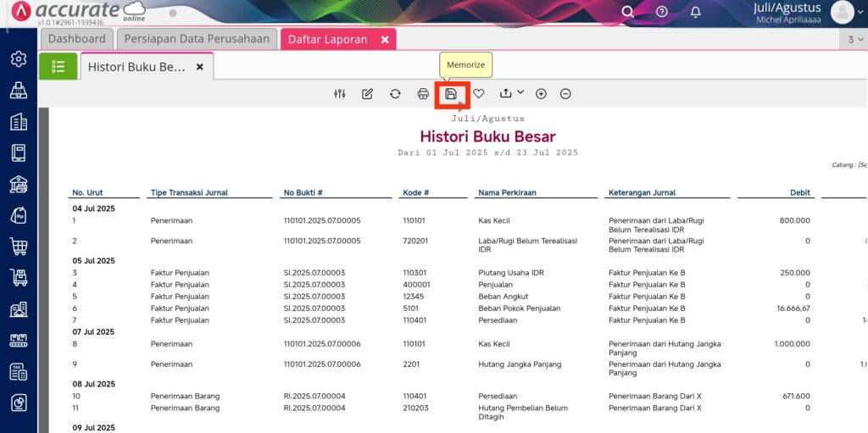This screenshot has width=868, height=433.
Task: Switch to the Dashboard tab
Action: (77, 39)
